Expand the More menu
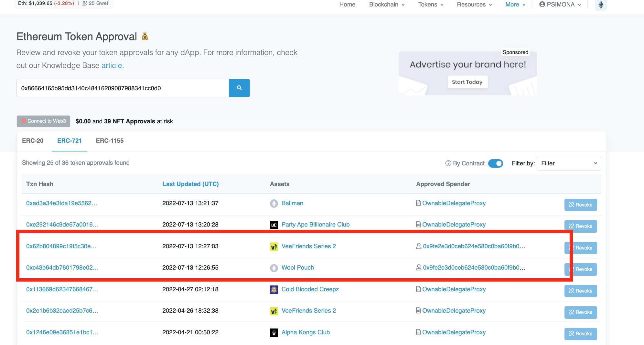Viewport: 644px width, 345px height. click(x=515, y=5)
